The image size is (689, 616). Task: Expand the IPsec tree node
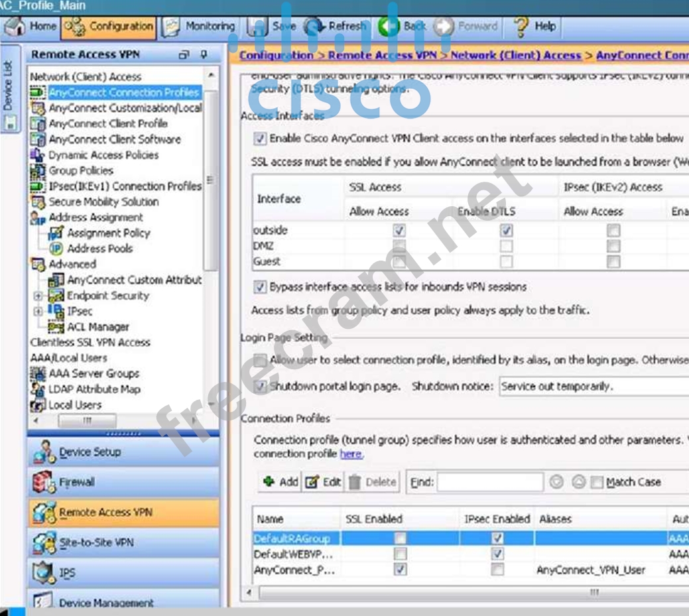click(x=38, y=311)
